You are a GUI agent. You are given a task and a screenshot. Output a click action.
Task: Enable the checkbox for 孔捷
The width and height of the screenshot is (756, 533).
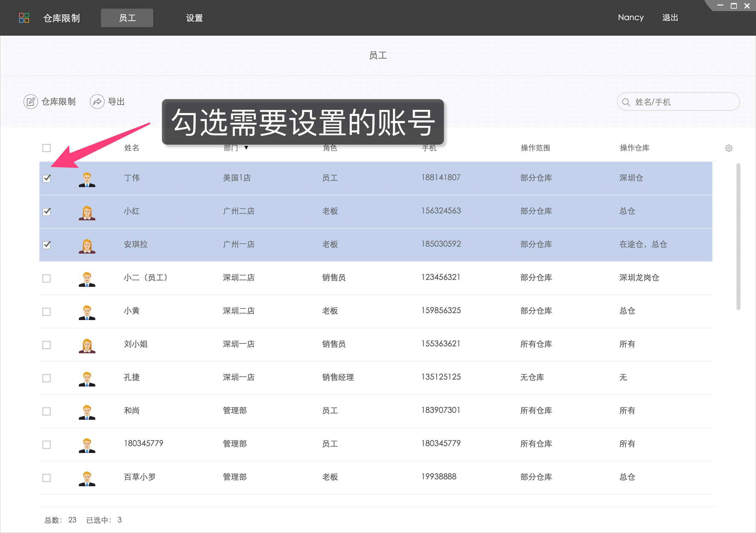[46, 378]
